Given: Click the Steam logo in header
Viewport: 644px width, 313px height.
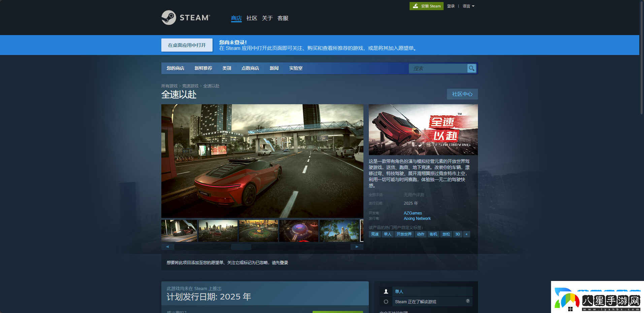Looking at the screenshot, I should (186, 18).
